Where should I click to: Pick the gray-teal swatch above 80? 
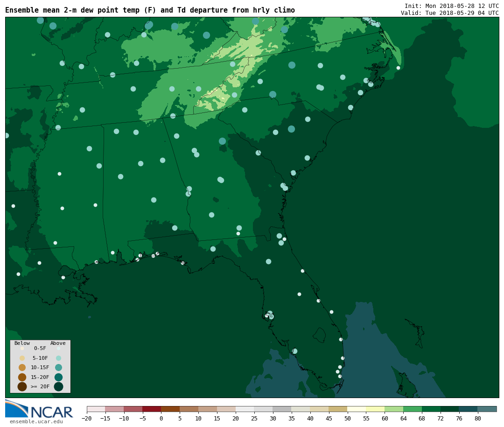tap(487, 409)
